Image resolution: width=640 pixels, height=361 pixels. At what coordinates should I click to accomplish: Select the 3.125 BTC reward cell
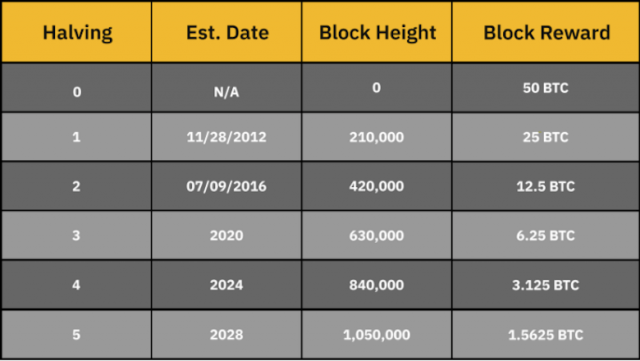tap(546, 285)
